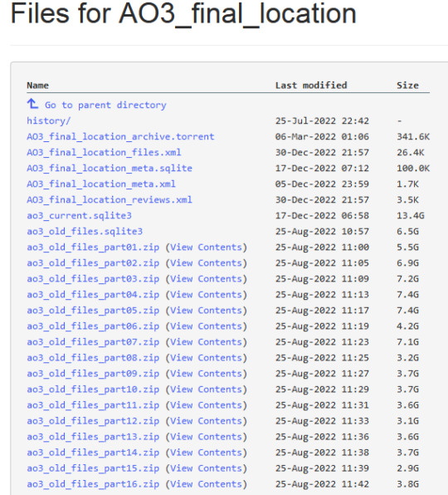The image size is (448, 495).
Task: Download ao3_old_files_part11.zip
Action: [x=93, y=405]
